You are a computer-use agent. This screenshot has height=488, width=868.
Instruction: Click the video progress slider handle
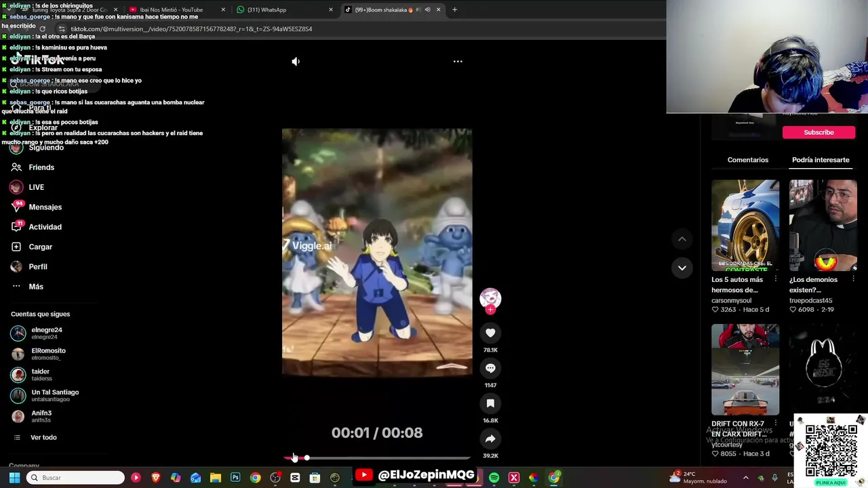coord(307,458)
